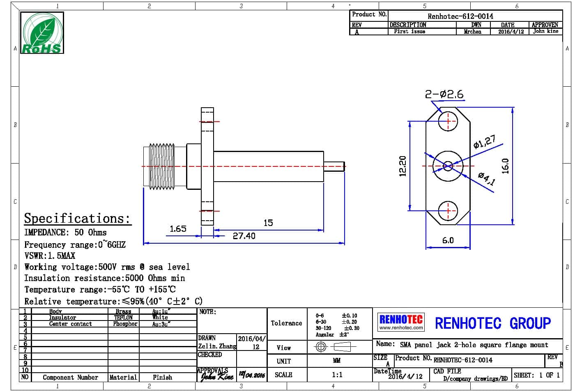Select the 27.40 overall length dimension
Screen dimensions: 582x392
tap(244, 236)
